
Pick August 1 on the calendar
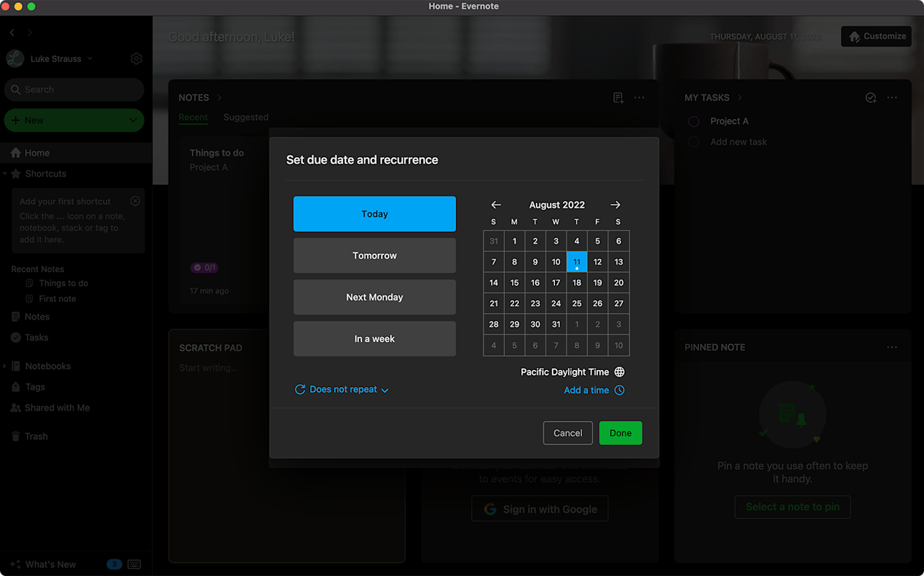point(515,241)
